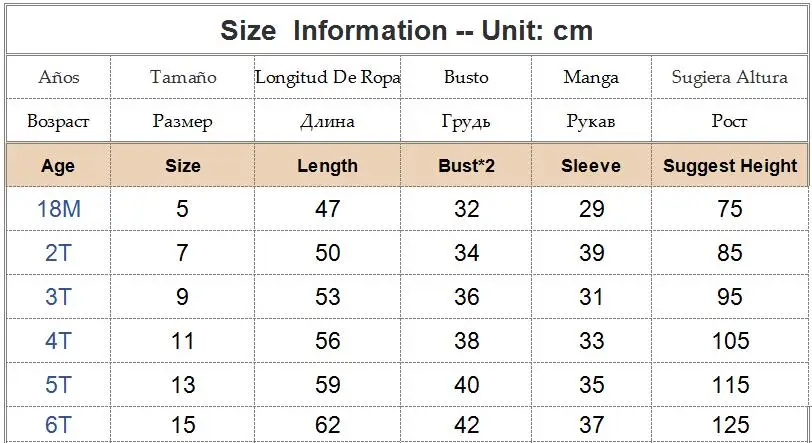Click the 'Suggest Height' header cell
The width and height of the screenshot is (812, 443).
pos(730,166)
